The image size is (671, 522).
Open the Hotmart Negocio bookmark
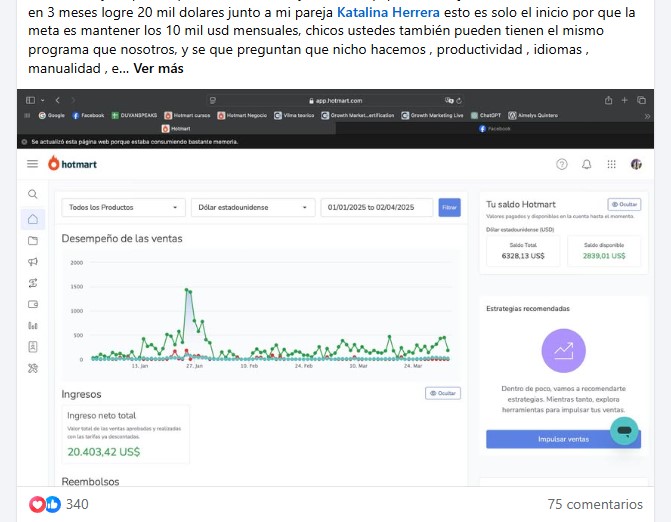click(x=242, y=115)
